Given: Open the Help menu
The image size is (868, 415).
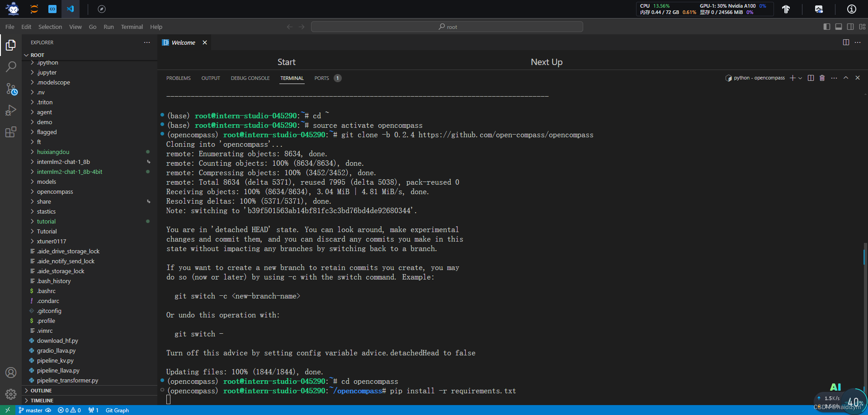Looking at the screenshot, I should point(156,27).
